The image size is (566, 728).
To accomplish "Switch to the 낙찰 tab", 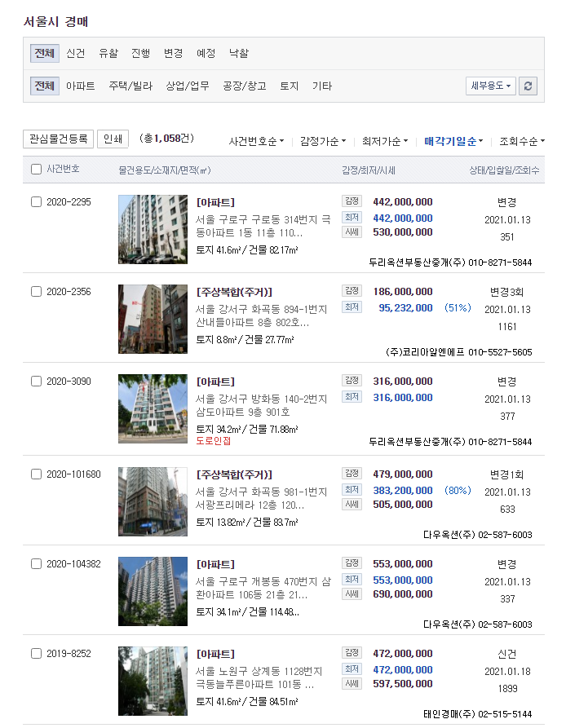I will coord(239,53).
